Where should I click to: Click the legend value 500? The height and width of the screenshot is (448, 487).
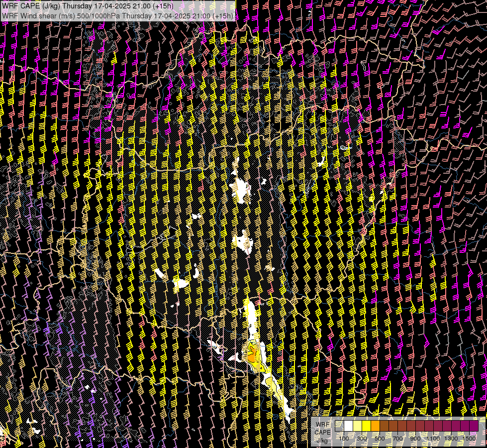(x=380, y=439)
